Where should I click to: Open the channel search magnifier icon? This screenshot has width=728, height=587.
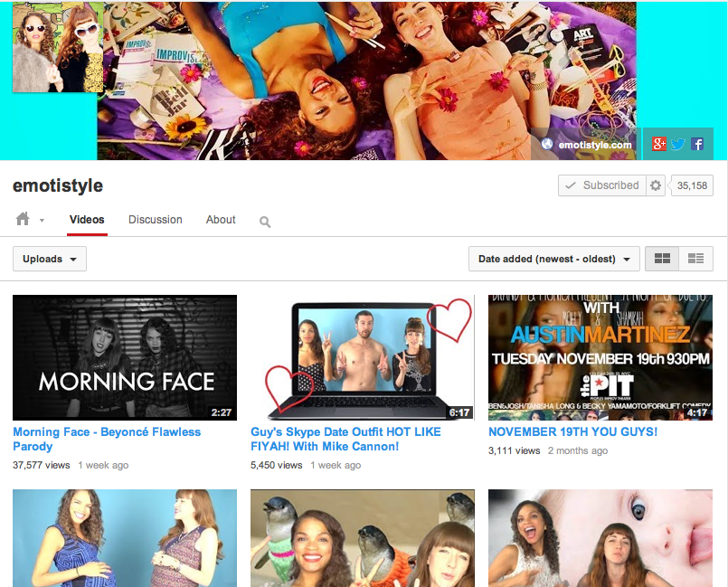265,222
